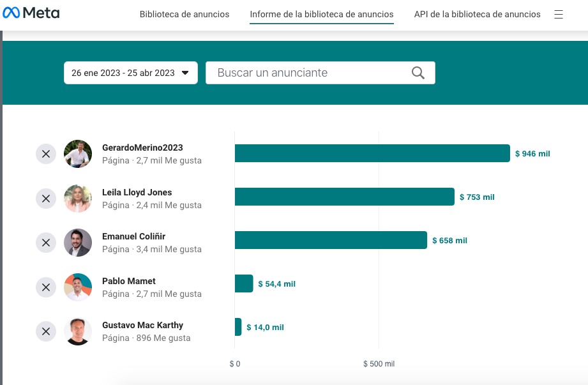Click the Meta logo
Viewport: 588px width, 385px height.
(x=31, y=13)
